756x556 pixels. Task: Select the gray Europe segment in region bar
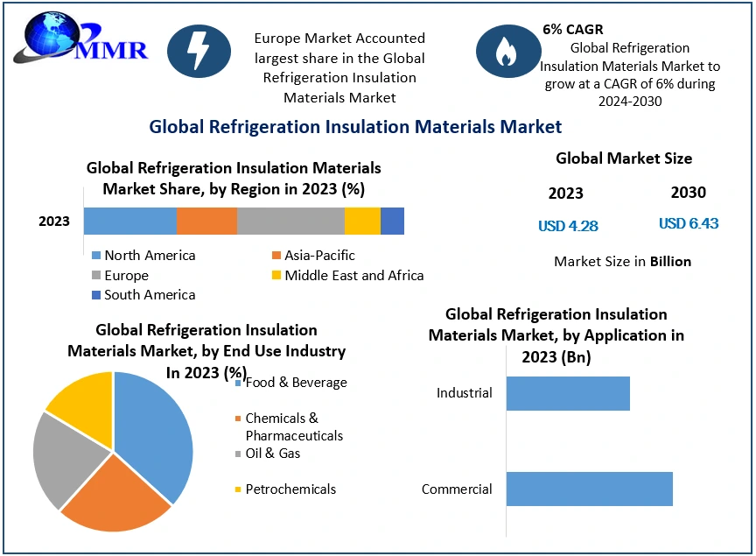[290, 222]
